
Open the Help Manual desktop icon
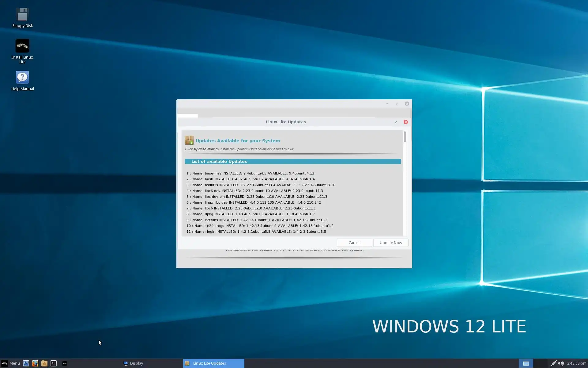click(x=22, y=78)
